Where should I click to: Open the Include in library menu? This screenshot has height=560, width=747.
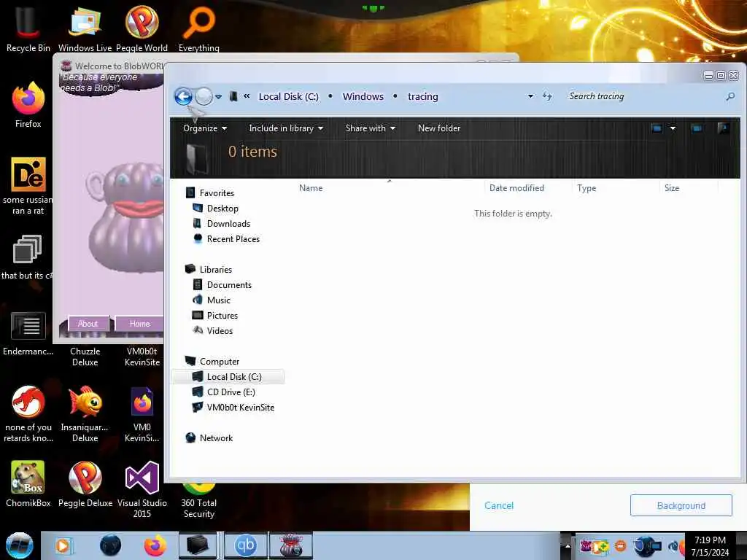tap(286, 128)
